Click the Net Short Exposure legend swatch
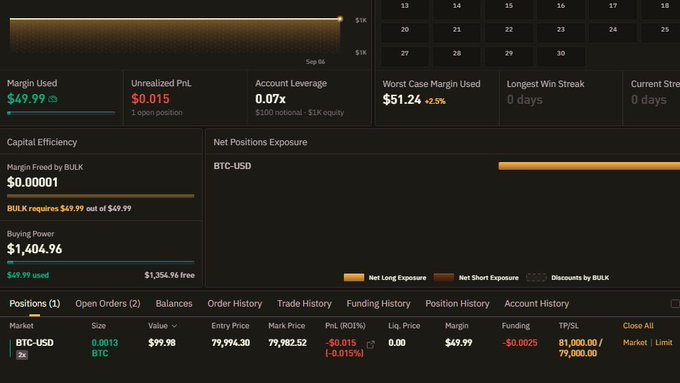Screen dimensions: 680x383 (x=444, y=278)
